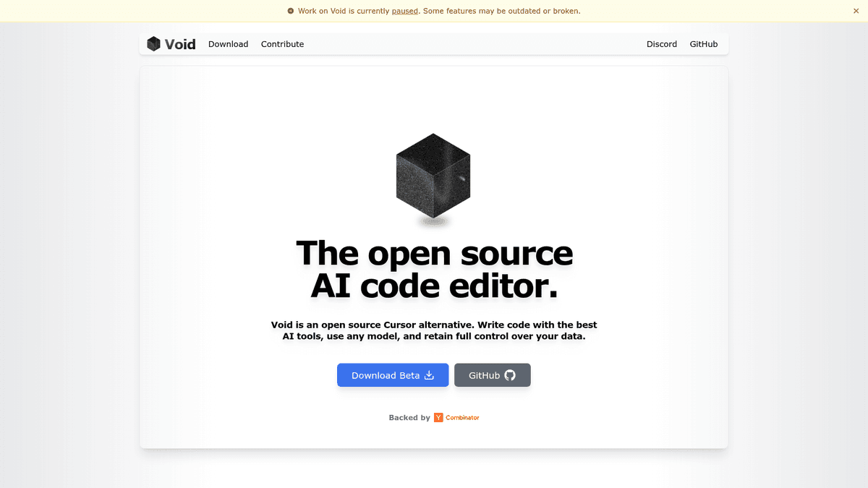Open the Combinator link near the bottom
Image resolution: width=868 pixels, height=488 pixels.
pos(462,417)
